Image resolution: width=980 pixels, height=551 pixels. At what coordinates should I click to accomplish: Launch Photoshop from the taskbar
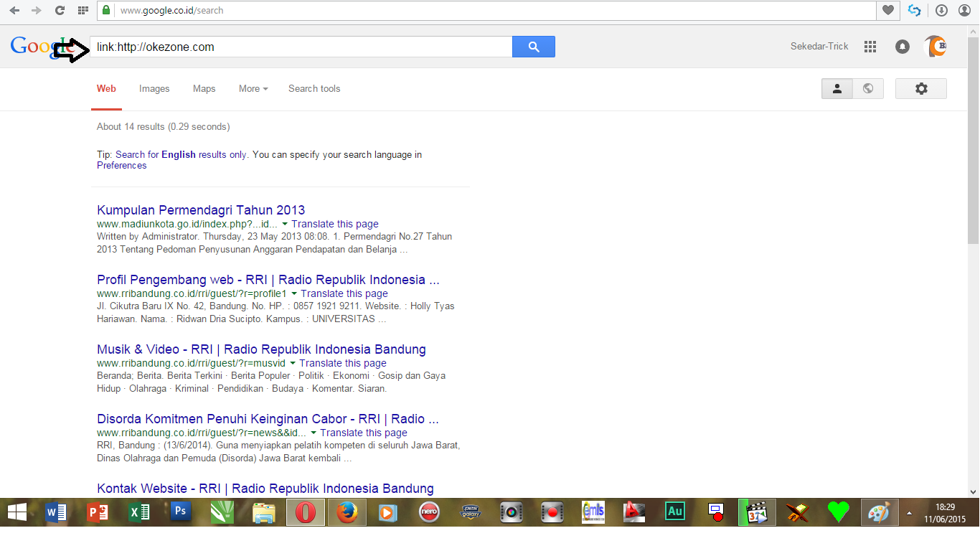tap(181, 512)
